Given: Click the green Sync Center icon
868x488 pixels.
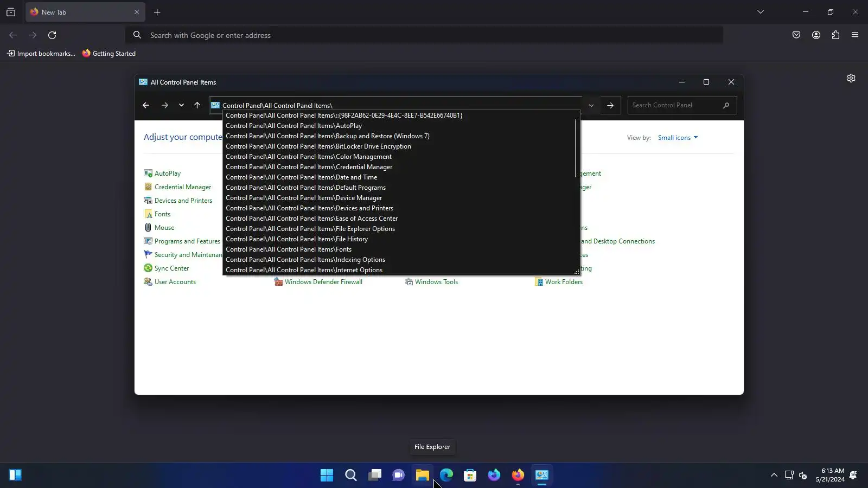Looking at the screenshot, I should [148, 268].
